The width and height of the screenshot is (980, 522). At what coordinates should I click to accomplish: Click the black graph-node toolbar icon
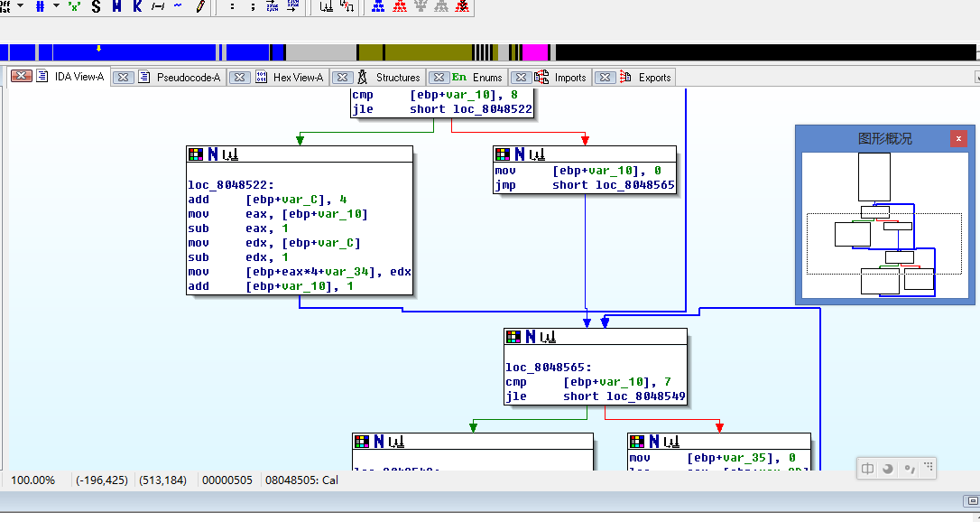coord(327,6)
